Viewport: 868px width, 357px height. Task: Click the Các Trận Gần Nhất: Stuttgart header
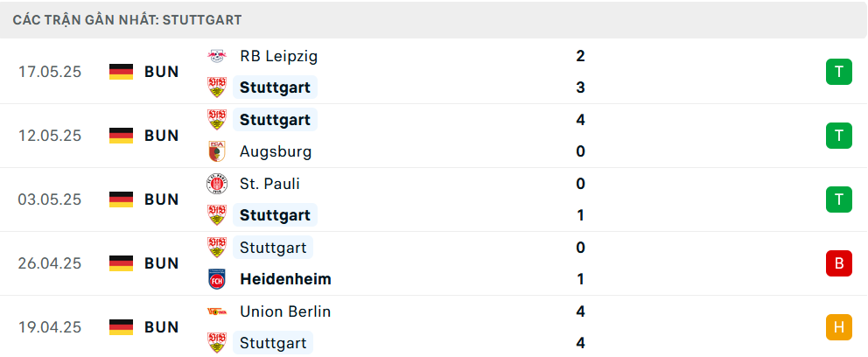tap(128, 20)
